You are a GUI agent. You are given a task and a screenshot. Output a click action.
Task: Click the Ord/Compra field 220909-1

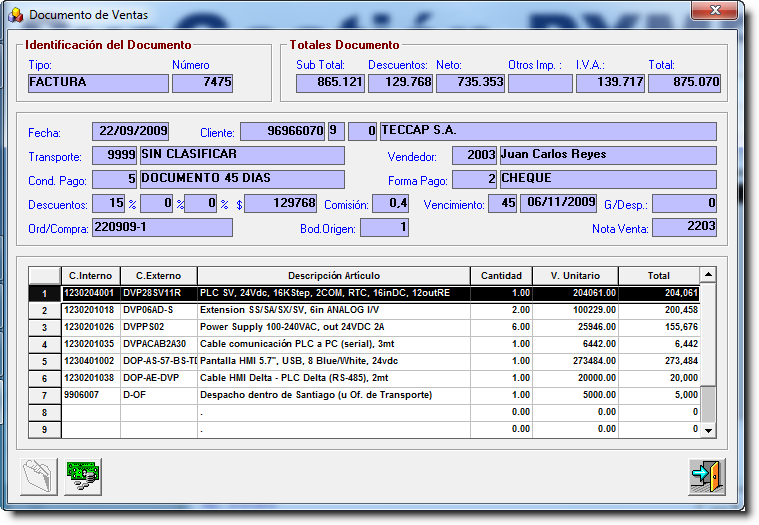coord(162,227)
